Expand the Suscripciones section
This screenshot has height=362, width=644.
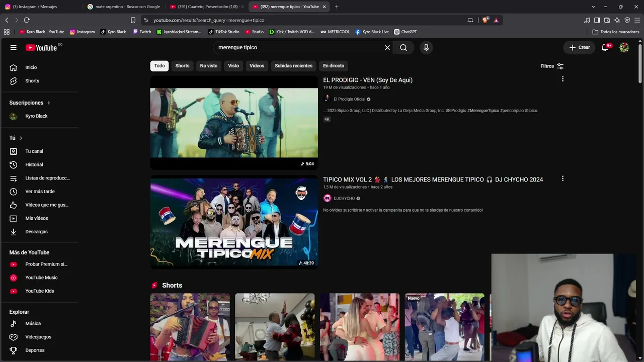pyautogui.click(x=30, y=103)
